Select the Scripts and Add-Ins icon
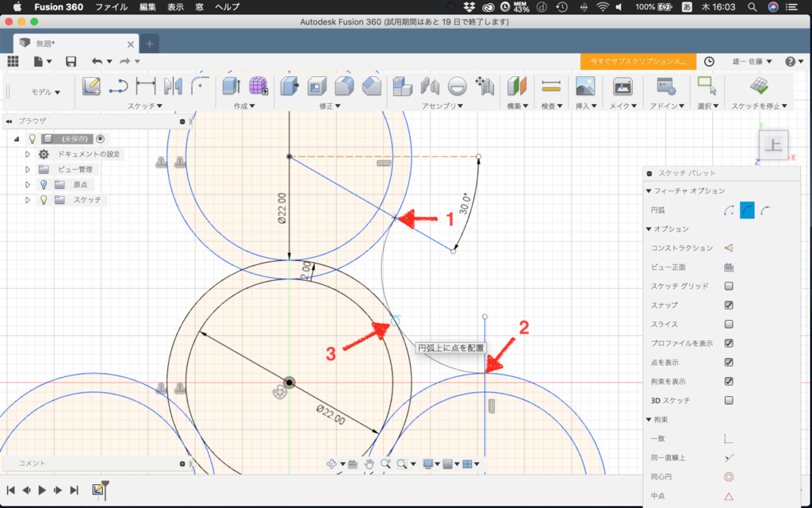The width and height of the screenshot is (812, 508). click(x=666, y=86)
